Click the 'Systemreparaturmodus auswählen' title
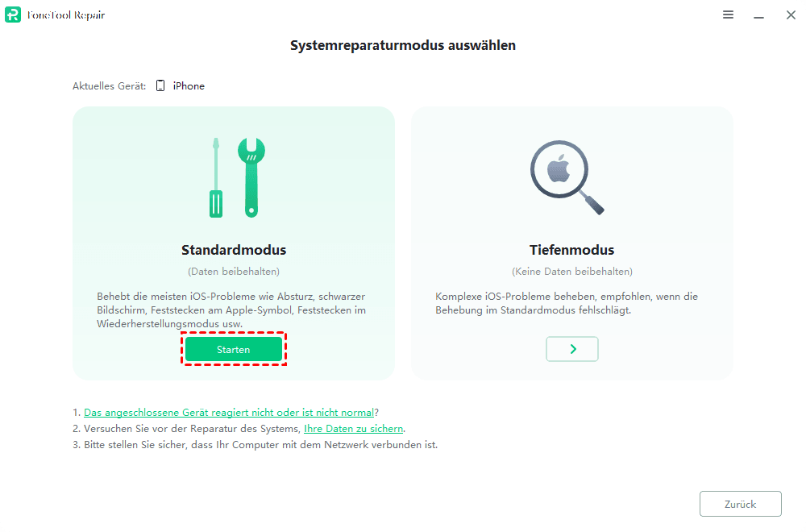This screenshot has height=532, width=806. (403, 45)
